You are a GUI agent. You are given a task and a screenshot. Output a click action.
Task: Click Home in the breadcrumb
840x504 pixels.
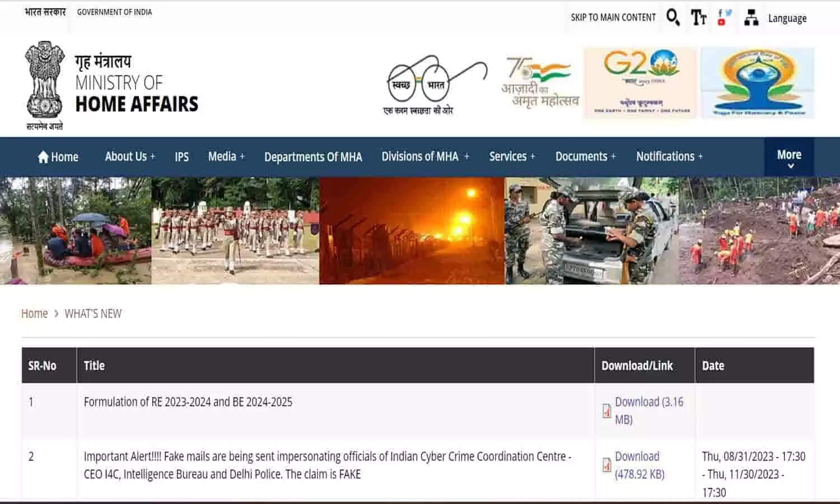point(34,314)
